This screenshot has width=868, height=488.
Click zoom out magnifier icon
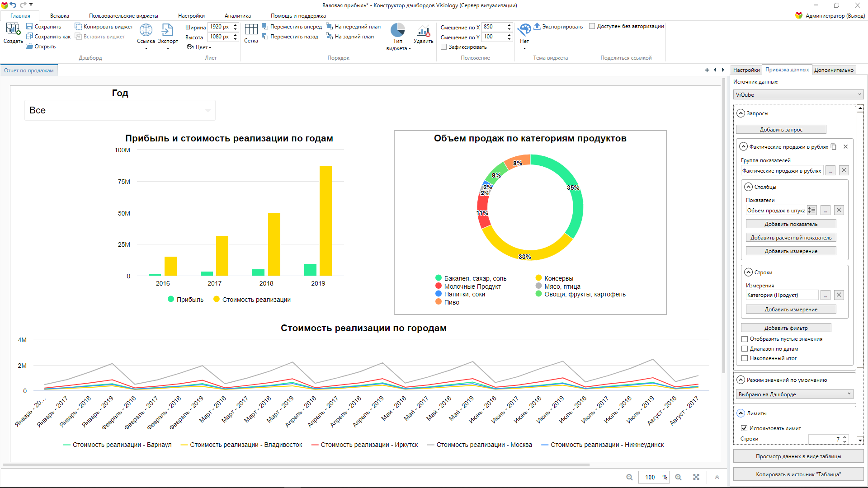(629, 477)
